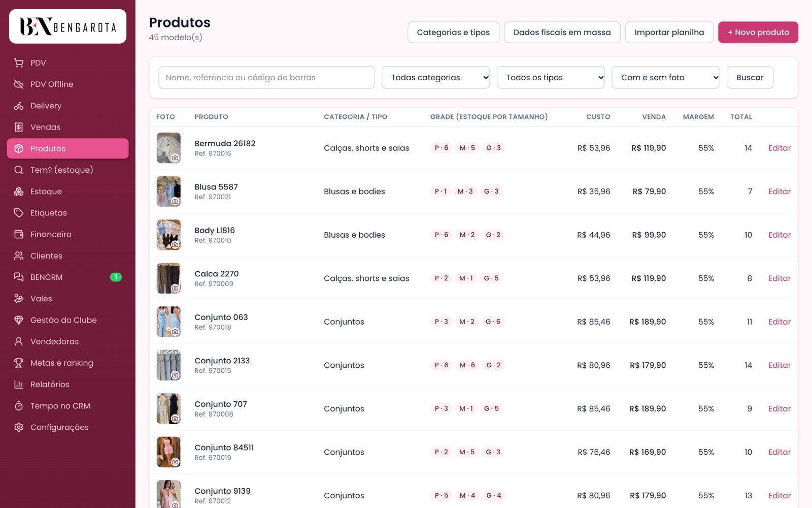Click the Vales icon
Image resolution: width=812 pixels, height=508 pixels.
pos(19,299)
